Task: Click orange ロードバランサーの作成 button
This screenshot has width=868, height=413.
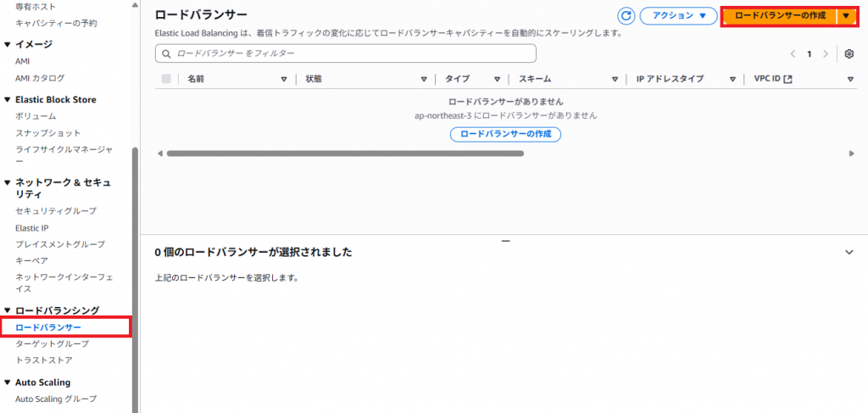Action: [x=780, y=16]
